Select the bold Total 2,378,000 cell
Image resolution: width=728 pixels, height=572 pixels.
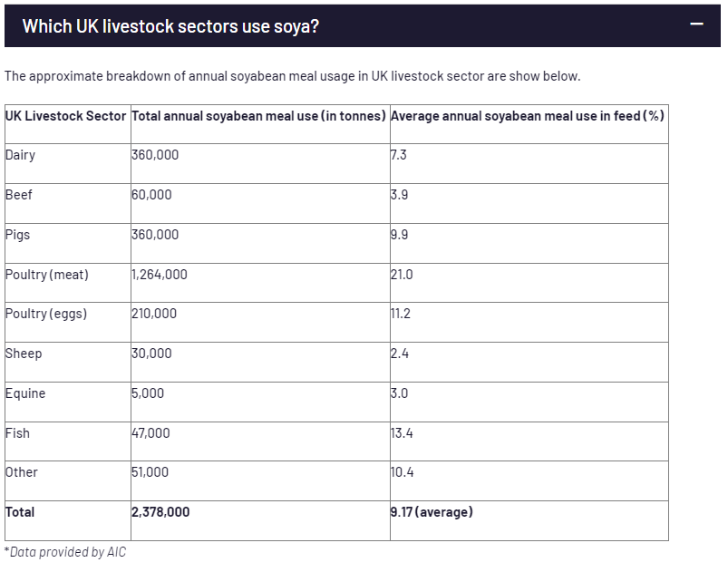point(160,512)
